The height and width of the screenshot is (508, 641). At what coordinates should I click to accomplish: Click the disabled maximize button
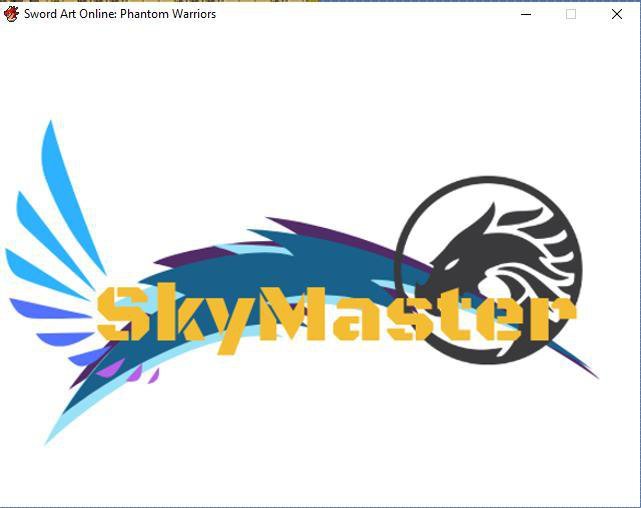(571, 14)
